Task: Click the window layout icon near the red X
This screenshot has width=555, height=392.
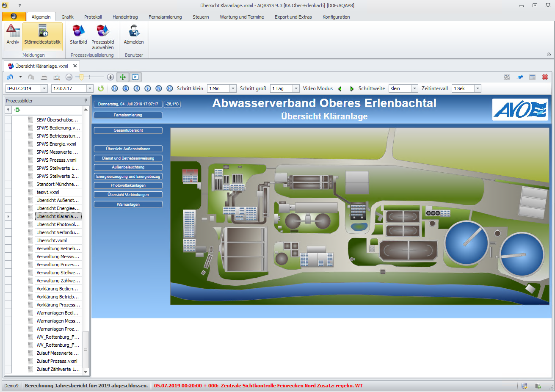Action: (x=533, y=77)
